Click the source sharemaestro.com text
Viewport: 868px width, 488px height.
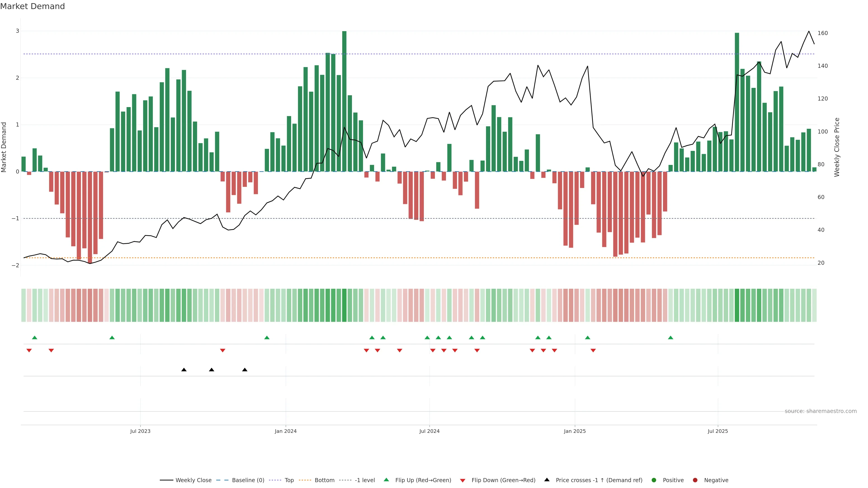pyautogui.click(x=821, y=411)
